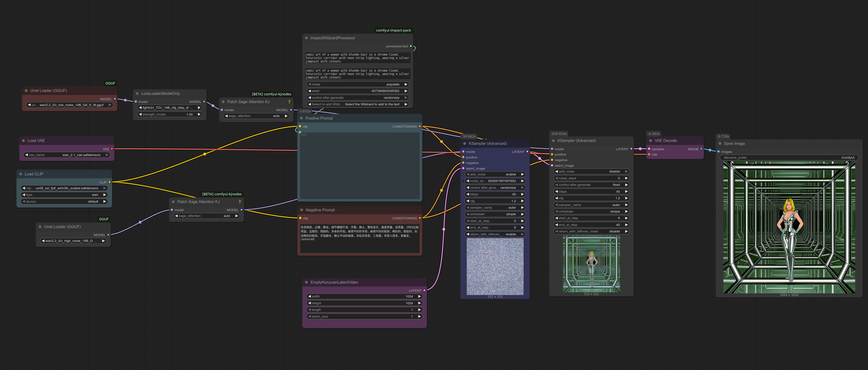868x370 pixels.
Task: Collapse the Save Image node via its title dot
Action: pos(720,144)
